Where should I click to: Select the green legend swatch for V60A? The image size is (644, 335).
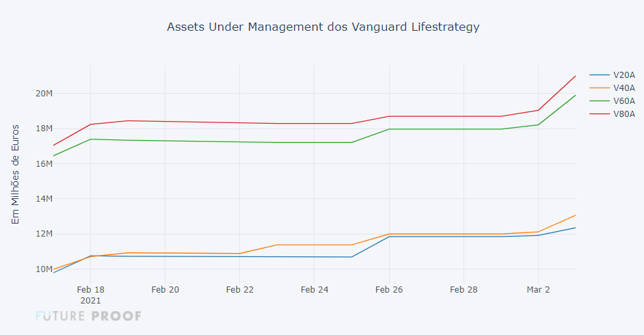[x=599, y=100]
